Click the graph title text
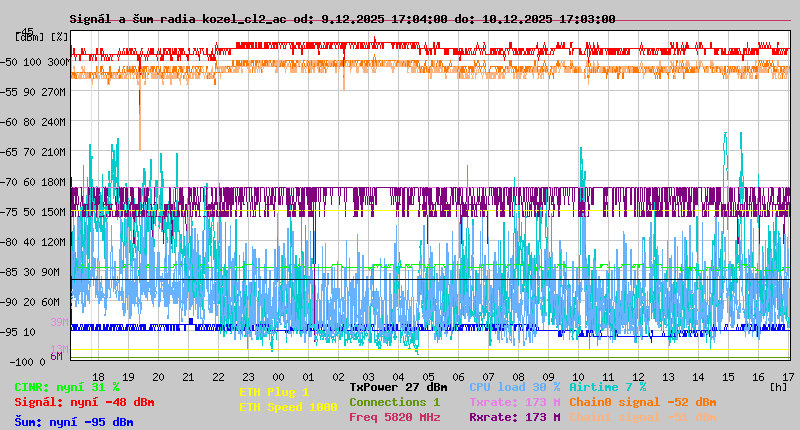Screen dimensions: 800x430 point(342,19)
